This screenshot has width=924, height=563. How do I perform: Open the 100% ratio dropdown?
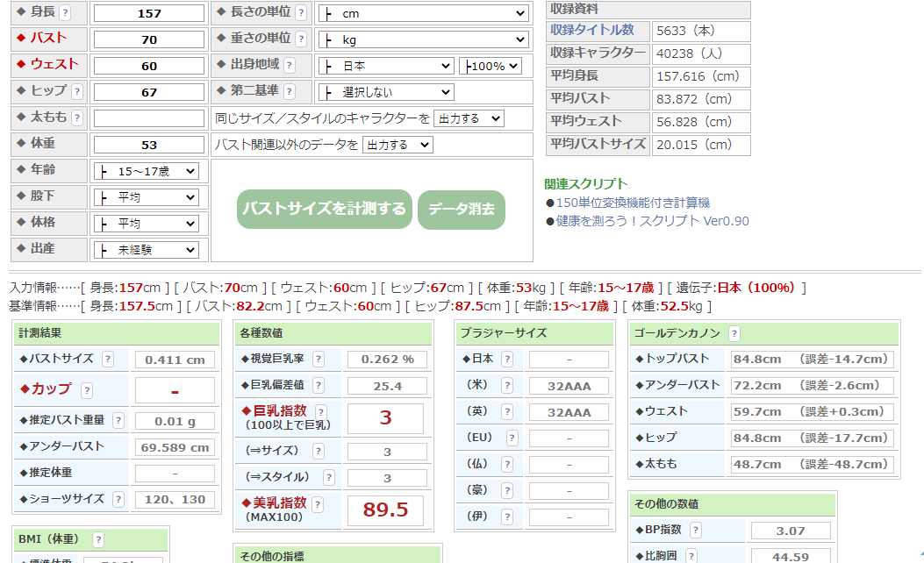coord(490,67)
